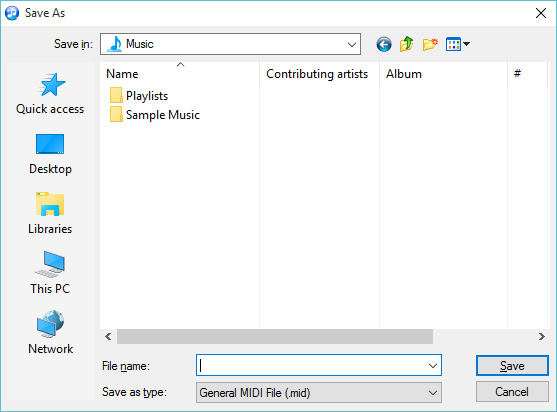This screenshot has width=557, height=412.
Task: Create a new folder icon
Action: [x=430, y=44]
